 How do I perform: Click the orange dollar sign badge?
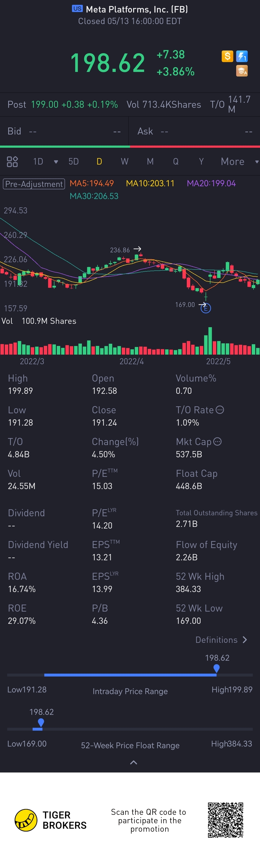click(x=227, y=56)
